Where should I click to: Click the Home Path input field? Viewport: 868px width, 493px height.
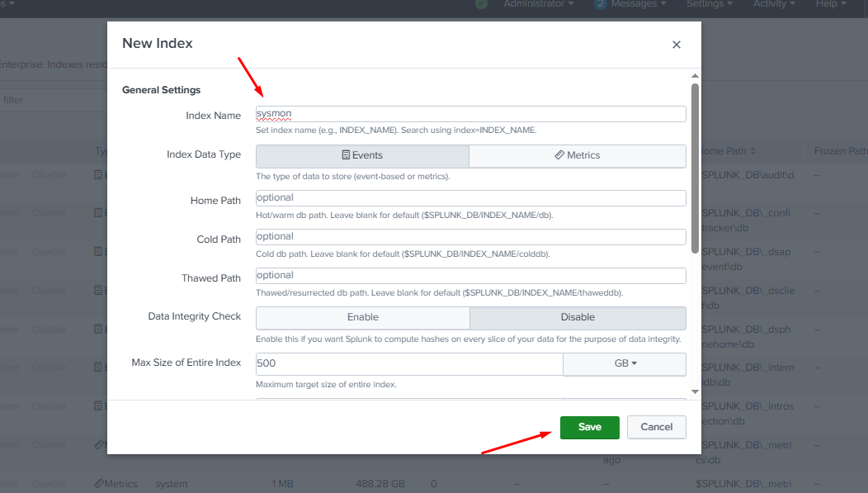(470, 197)
